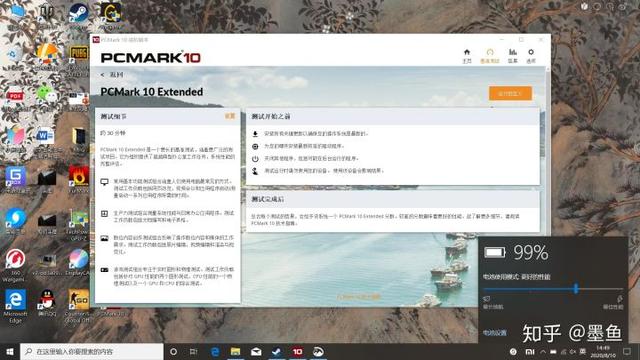Image resolution: width=640 pixels, height=360 pixels.
Task: Select the TechPowerUp GPU-Z desktop icon
Action: pyautogui.click(x=78, y=224)
